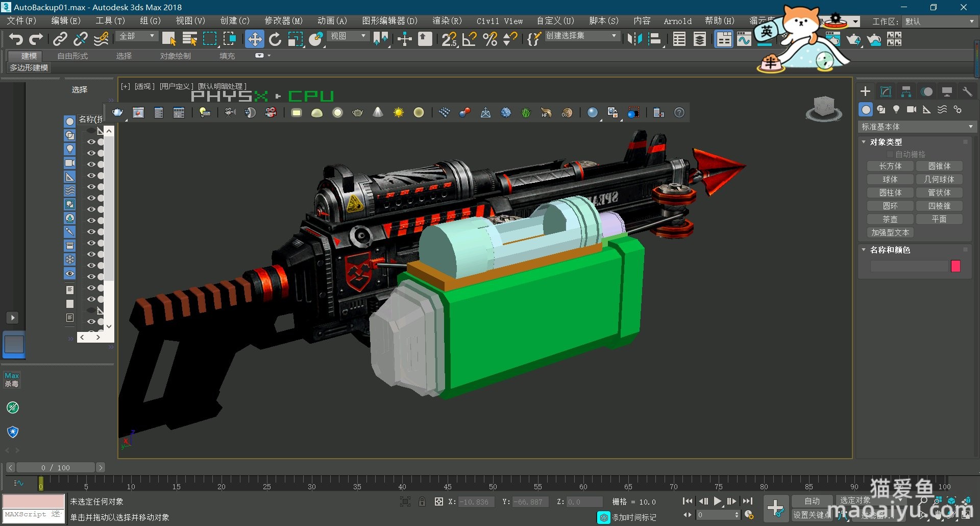This screenshot has height=526, width=980.
Task: Activate the Rotate tool
Action: pyautogui.click(x=275, y=39)
